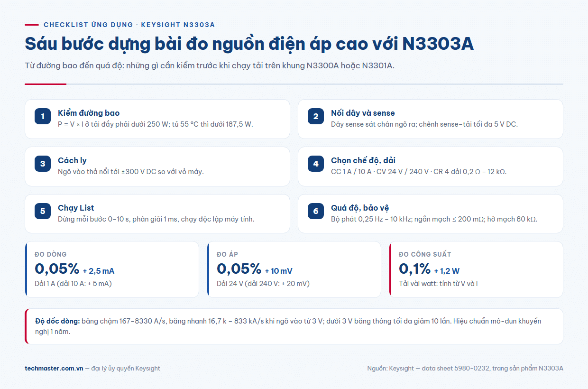588x389 pixels.
Task: Click the 'ĐO DÒNG' label
Action: [51, 254]
